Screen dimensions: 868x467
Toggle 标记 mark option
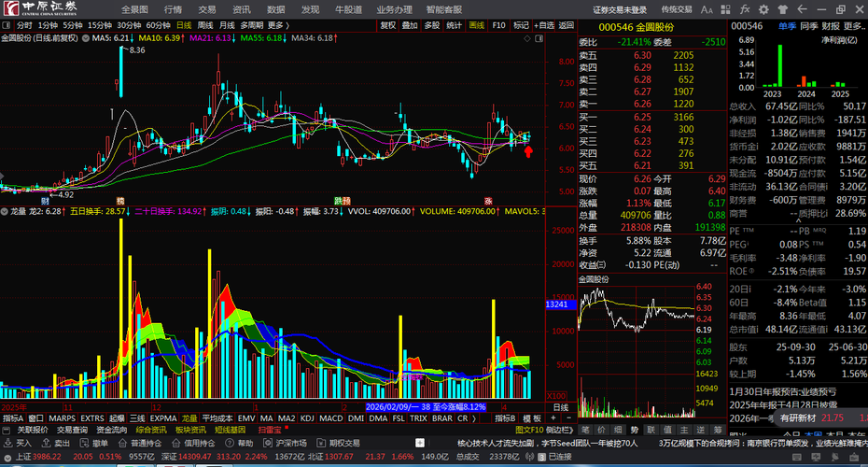point(521,25)
